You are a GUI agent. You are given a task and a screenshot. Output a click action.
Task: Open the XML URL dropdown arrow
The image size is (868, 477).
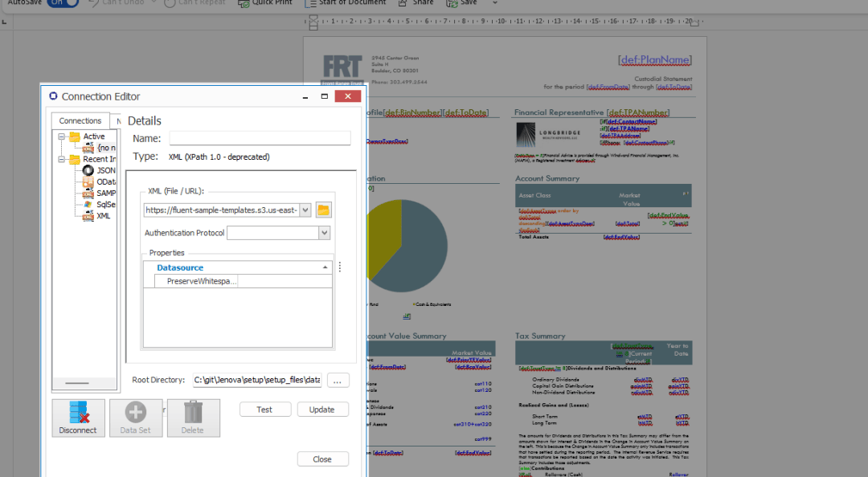click(305, 210)
